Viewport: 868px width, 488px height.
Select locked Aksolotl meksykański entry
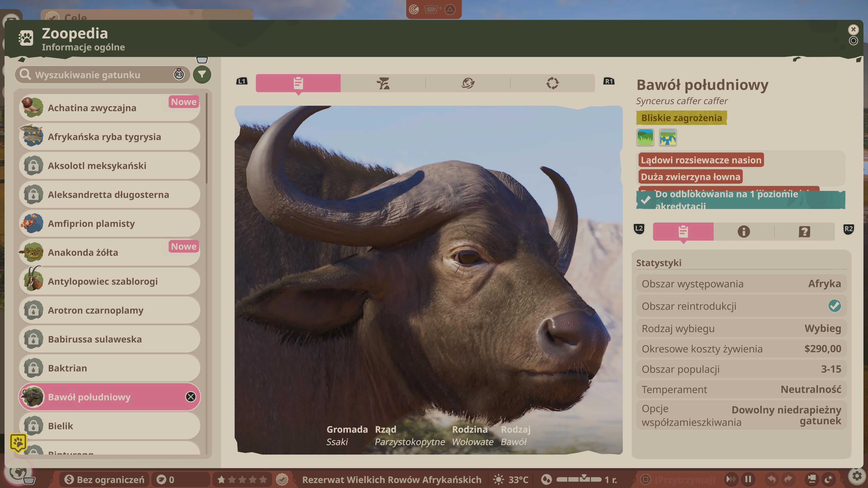[109, 166]
